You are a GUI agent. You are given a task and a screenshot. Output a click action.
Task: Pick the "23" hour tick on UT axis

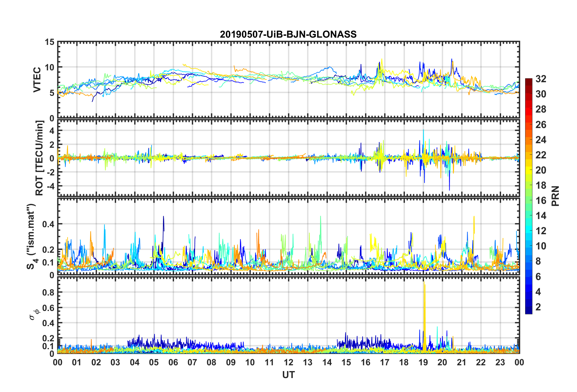500,362
